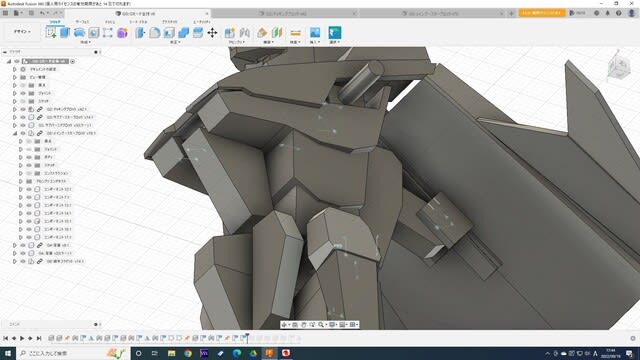This screenshot has height=360, width=640.
Task: Select the Fillet tool icon
Action: (x=155, y=33)
